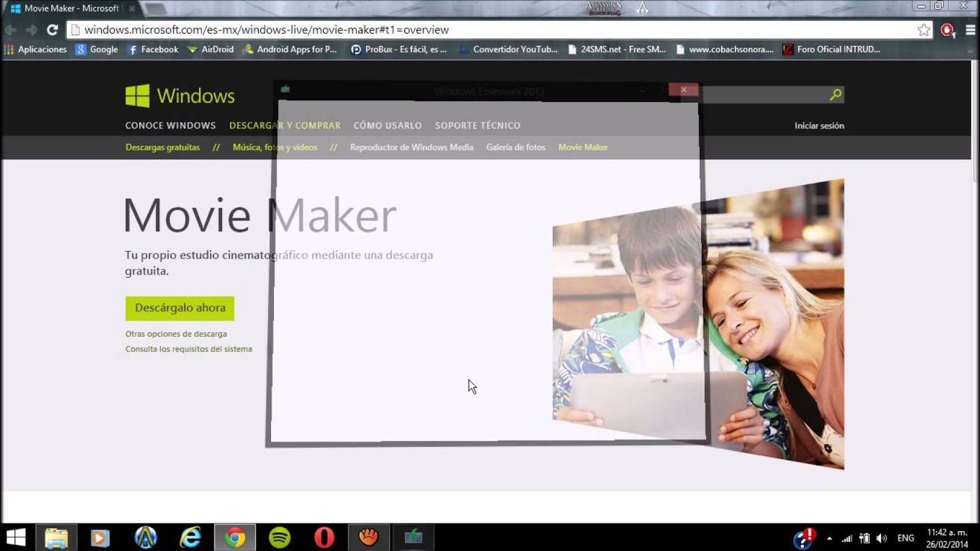Screen dimensions: 980x551
Task: Reload the page with the refresh icon
Action: [52, 30]
